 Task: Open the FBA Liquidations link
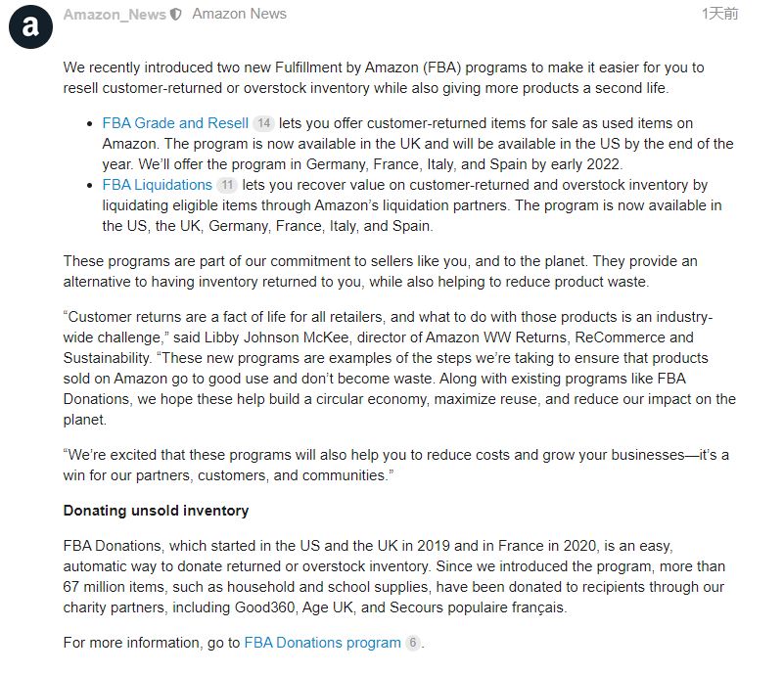click(157, 185)
